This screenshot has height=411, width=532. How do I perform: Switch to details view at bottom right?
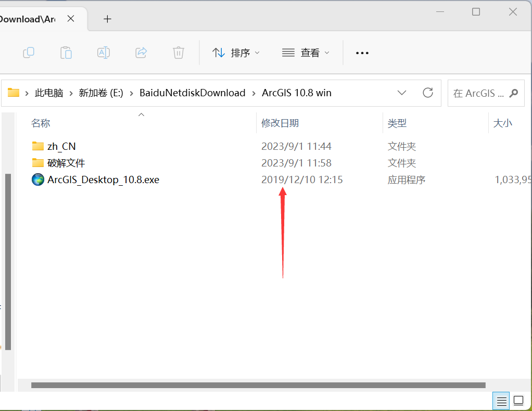501,401
